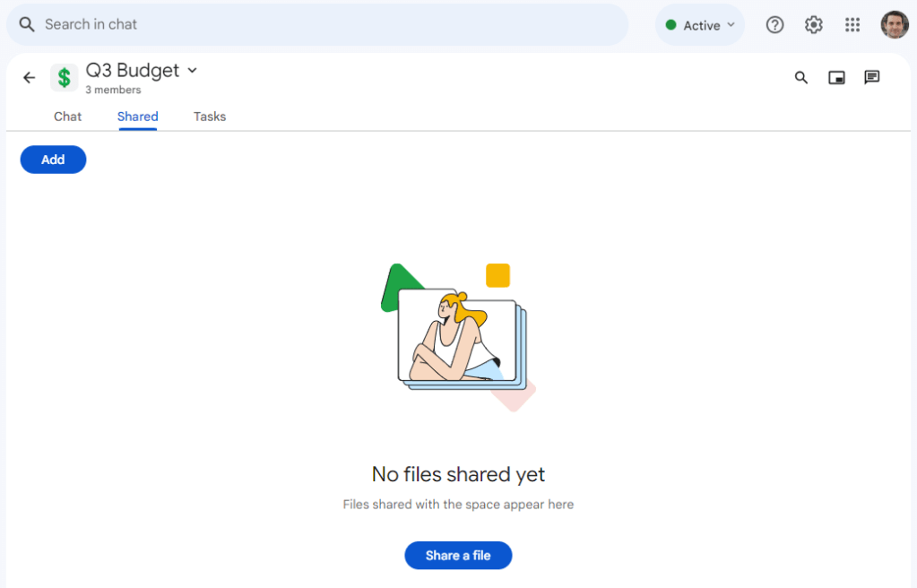Screen dimensions: 917x588
Task: Click the back arrow beside Q3 Budget
Action: pyautogui.click(x=30, y=78)
